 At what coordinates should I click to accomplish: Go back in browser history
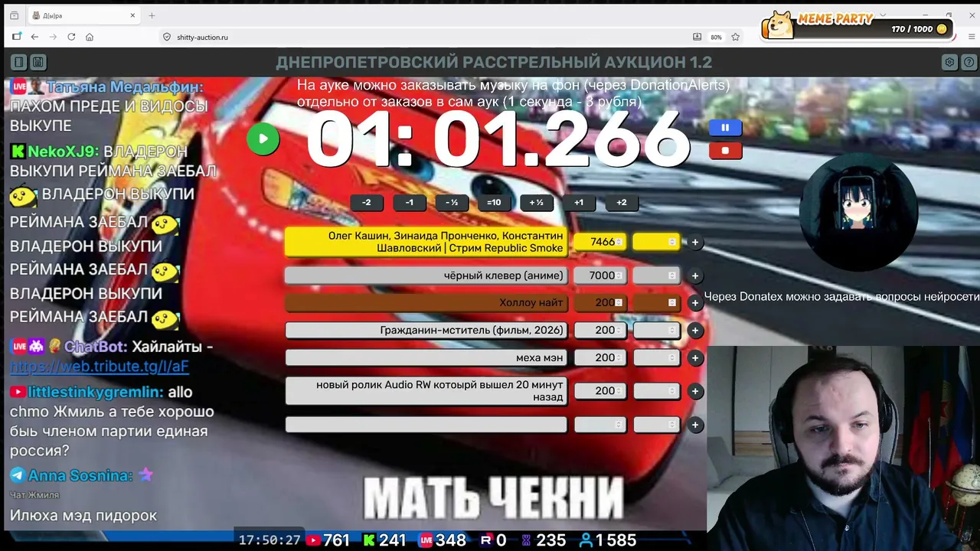coord(34,37)
